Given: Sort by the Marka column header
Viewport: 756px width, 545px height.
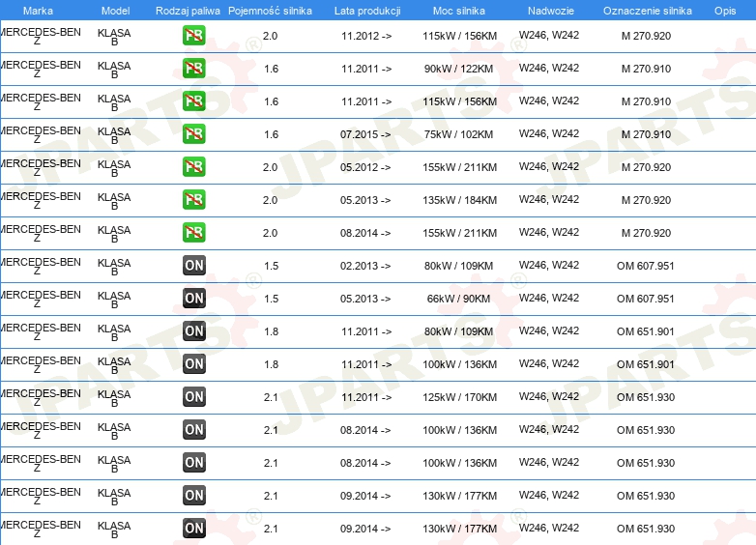Looking at the screenshot, I should pos(38,11).
